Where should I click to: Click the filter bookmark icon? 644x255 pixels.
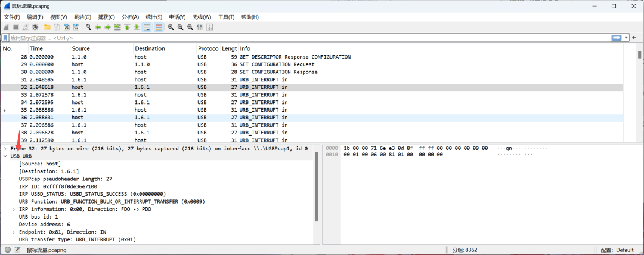coord(5,38)
